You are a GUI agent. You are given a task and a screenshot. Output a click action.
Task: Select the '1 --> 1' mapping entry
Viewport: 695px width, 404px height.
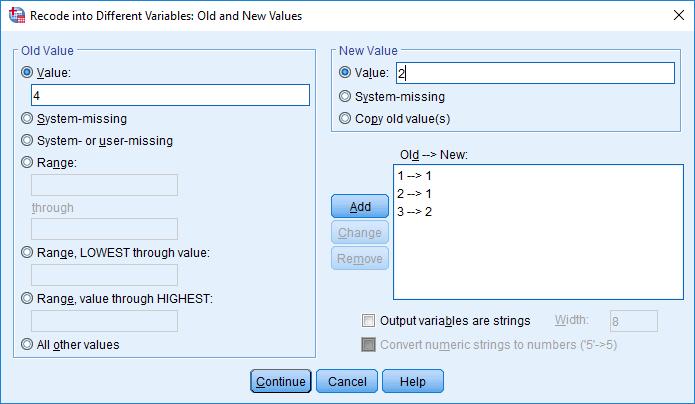pyautogui.click(x=415, y=176)
